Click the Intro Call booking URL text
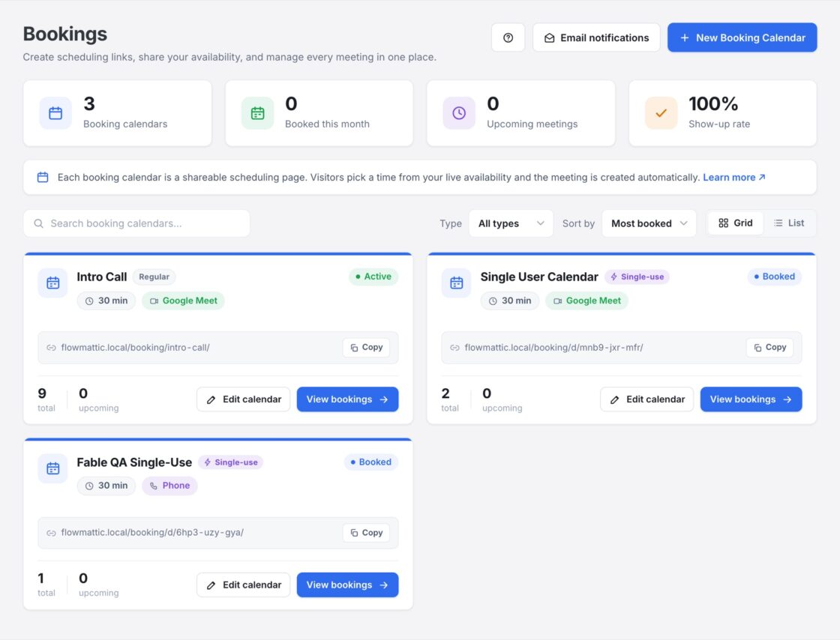840x640 pixels. [135, 348]
